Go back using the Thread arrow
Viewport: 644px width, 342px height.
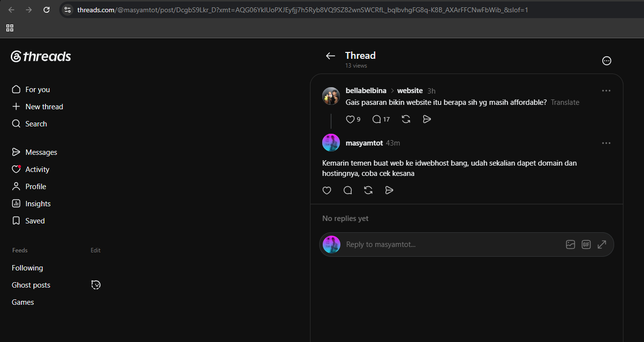click(331, 56)
